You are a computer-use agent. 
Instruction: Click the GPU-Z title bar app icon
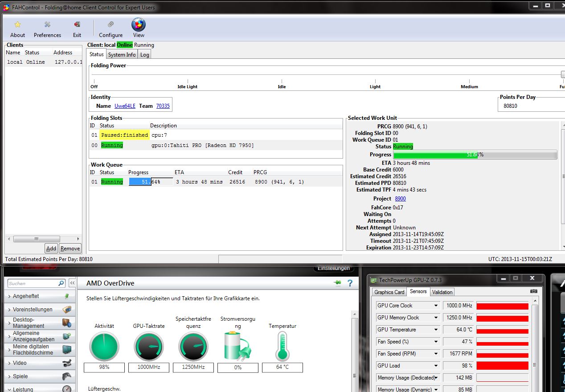(x=373, y=280)
